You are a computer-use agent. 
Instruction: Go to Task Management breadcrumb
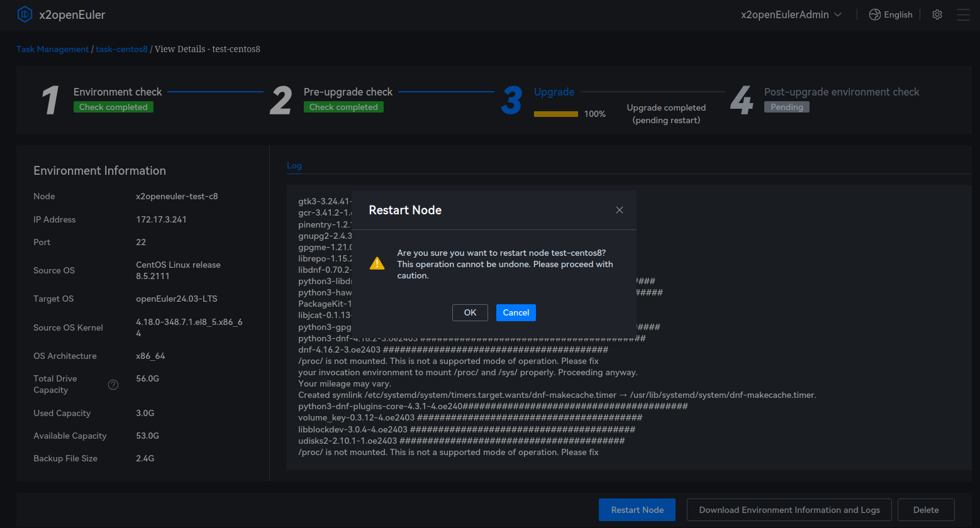point(53,49)
